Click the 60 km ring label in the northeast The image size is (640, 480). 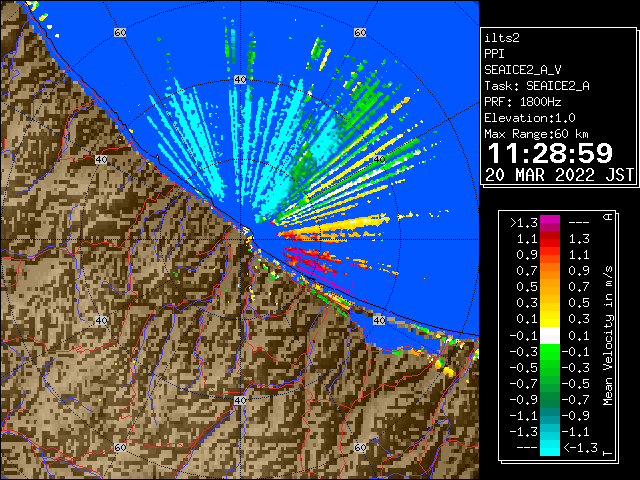tap(360, 32)
